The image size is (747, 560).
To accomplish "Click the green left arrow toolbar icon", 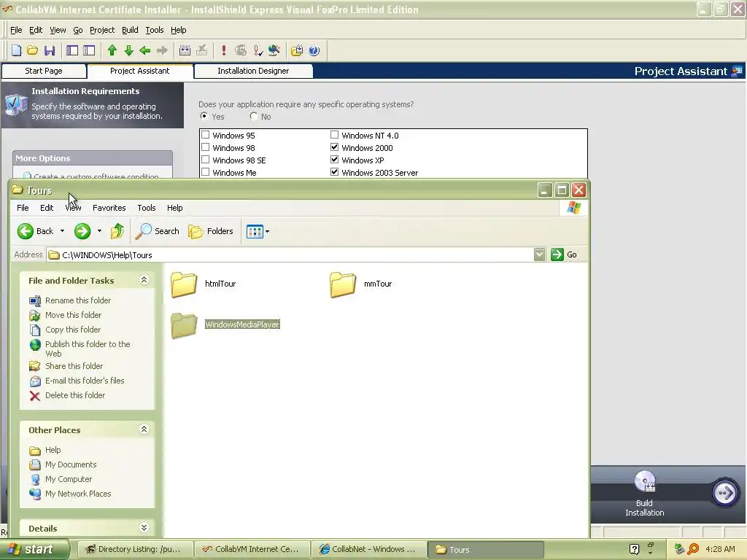I will point(145,50).
